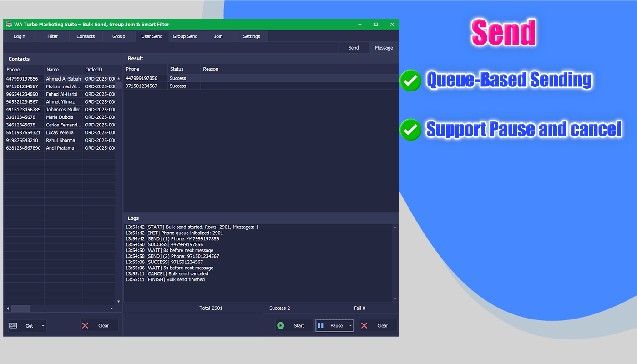This screenshot has height=364, width=637.
Task: Click the log line '[FINISH] Bulk send finished'
Action: [165, 280]
